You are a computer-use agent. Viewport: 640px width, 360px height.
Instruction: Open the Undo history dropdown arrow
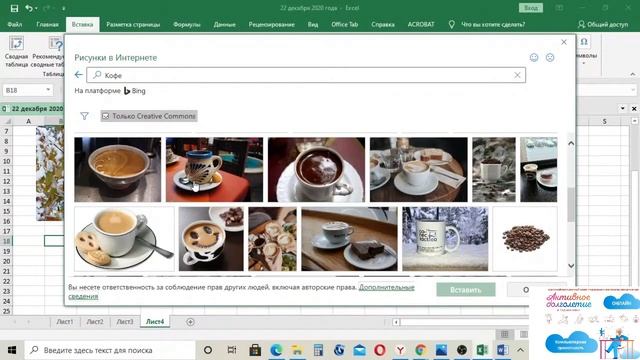point(36,9)
